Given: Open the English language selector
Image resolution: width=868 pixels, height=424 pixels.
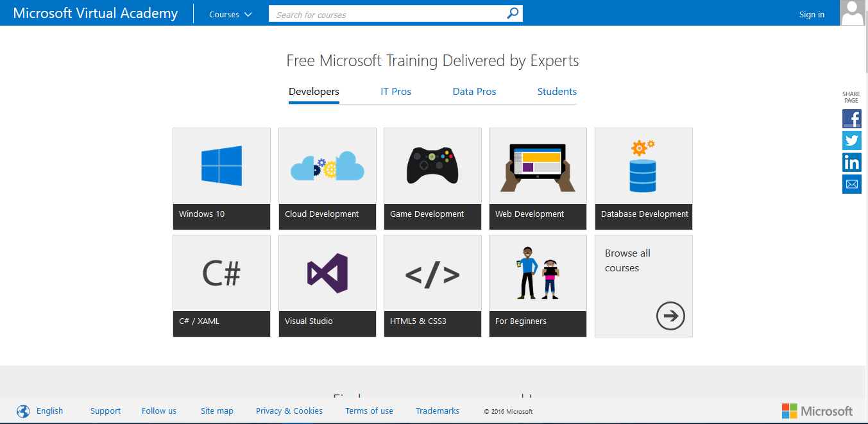Looking at the screenshot, I should 49,411.
